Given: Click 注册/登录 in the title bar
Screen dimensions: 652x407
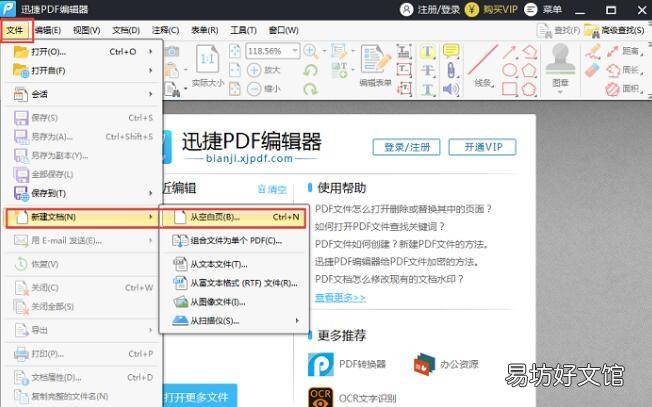Looking at the screenshot, I should point(430,10).
